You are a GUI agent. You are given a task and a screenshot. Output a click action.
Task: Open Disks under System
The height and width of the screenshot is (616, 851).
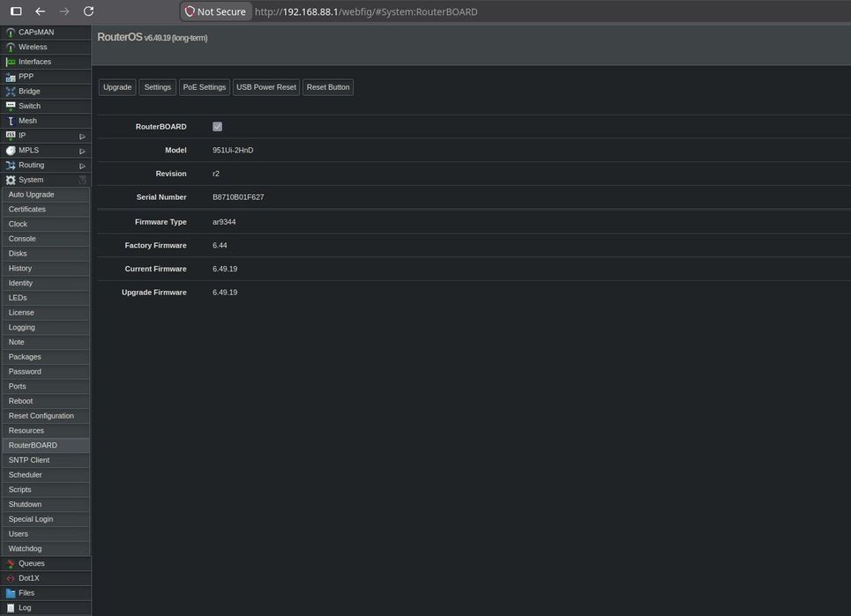(x=46, y=254)
